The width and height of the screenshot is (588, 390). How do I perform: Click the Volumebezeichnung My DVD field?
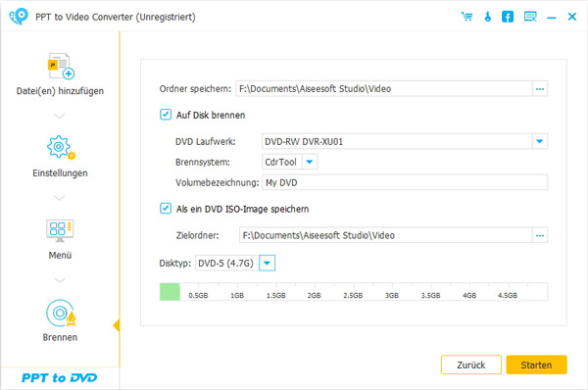pyautogui.click(x=405, y=182)
